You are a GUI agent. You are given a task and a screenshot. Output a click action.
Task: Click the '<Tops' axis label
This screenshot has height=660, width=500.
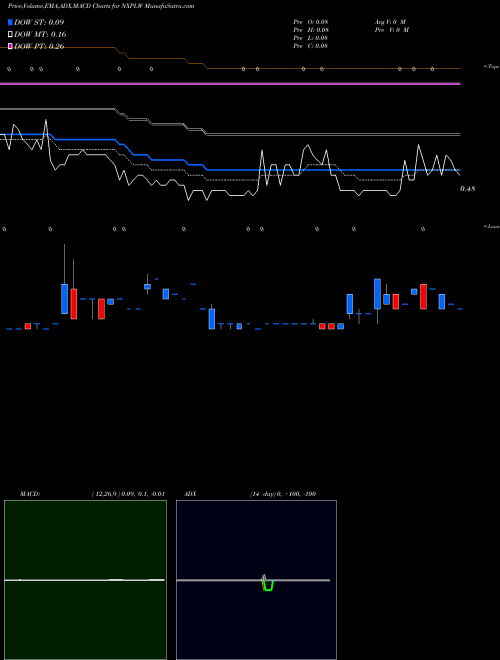[491, 67]
